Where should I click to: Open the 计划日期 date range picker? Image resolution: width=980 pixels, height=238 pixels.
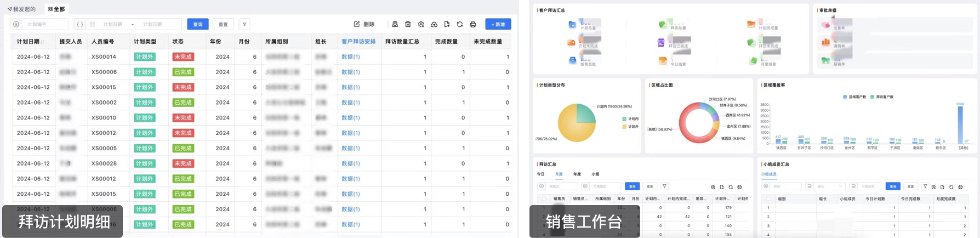pyautogui.click(x=134, y=24)
